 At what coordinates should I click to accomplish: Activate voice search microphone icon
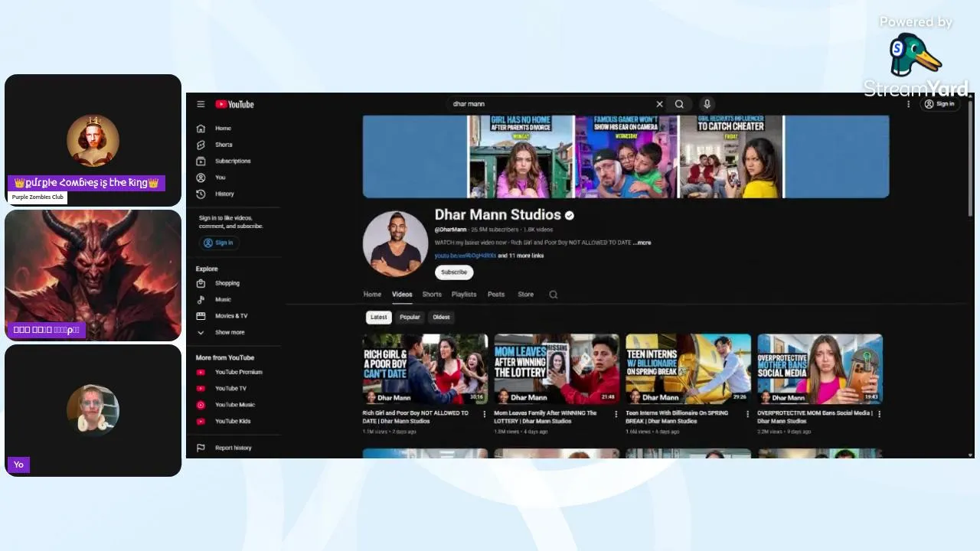[x=707, y=104]
